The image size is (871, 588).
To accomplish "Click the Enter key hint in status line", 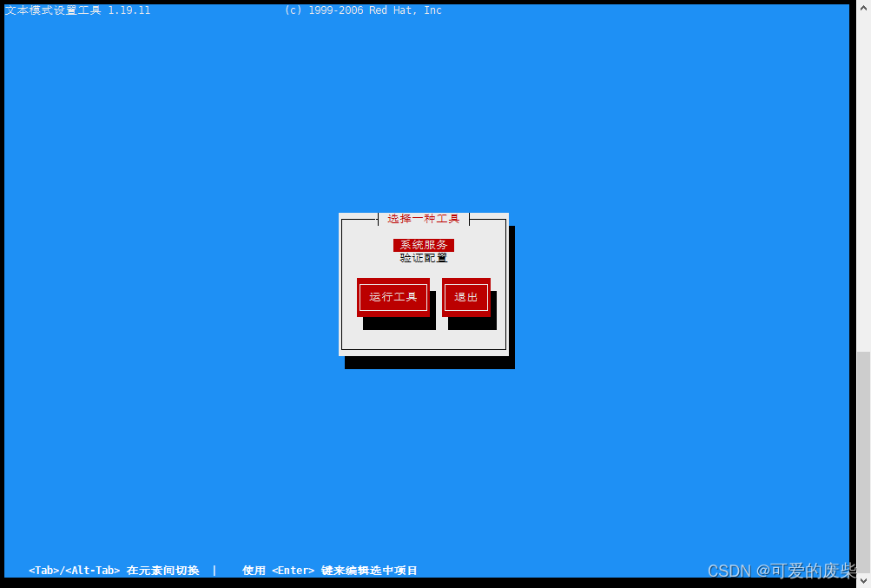I will click(x=330, y=571).
